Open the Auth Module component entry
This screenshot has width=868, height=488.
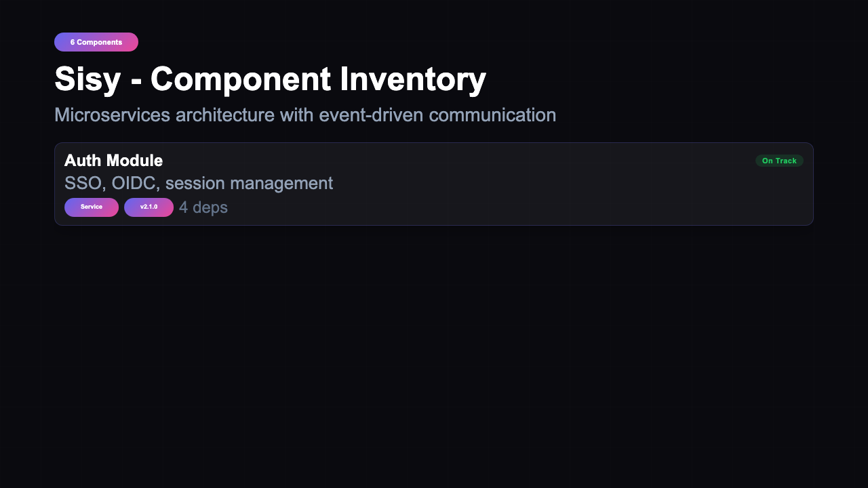point(434,184)
